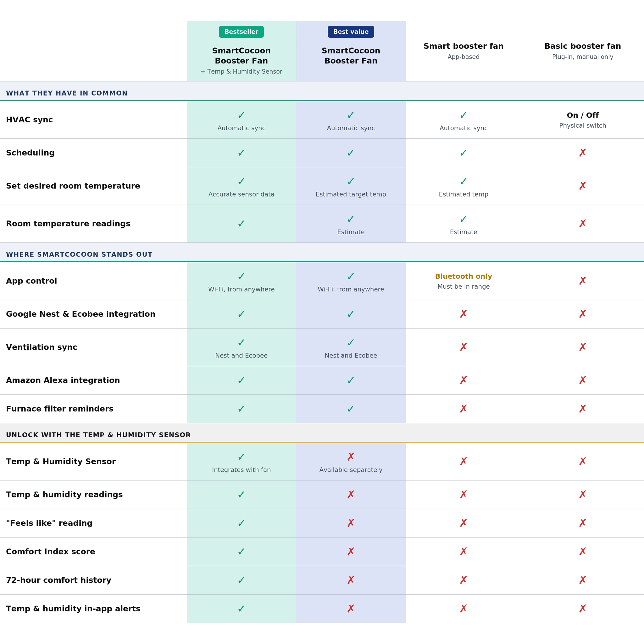644x644 pixels.
Task: Click the Basic booster fan column heading
Action: tap(582, 46)
